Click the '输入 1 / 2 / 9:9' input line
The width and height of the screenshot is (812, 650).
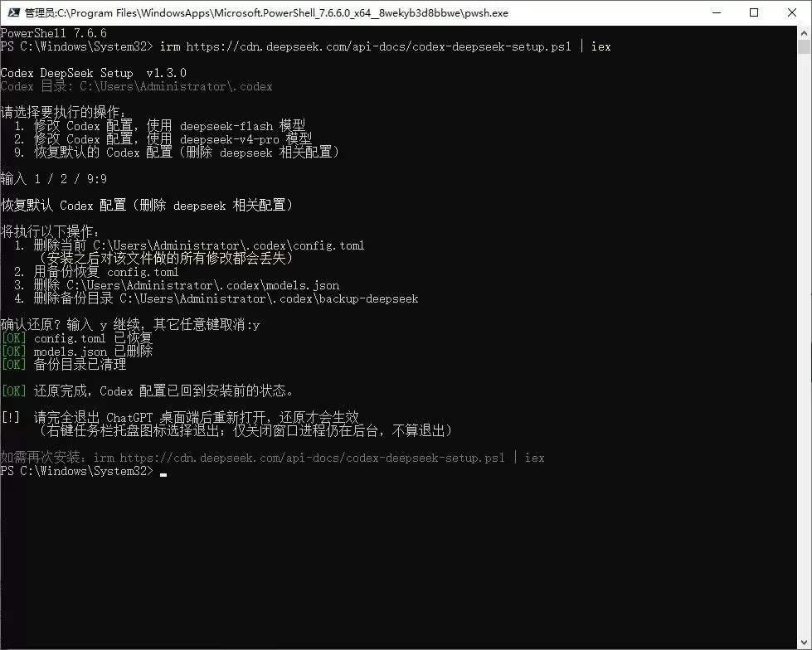(x=54, y=179)
